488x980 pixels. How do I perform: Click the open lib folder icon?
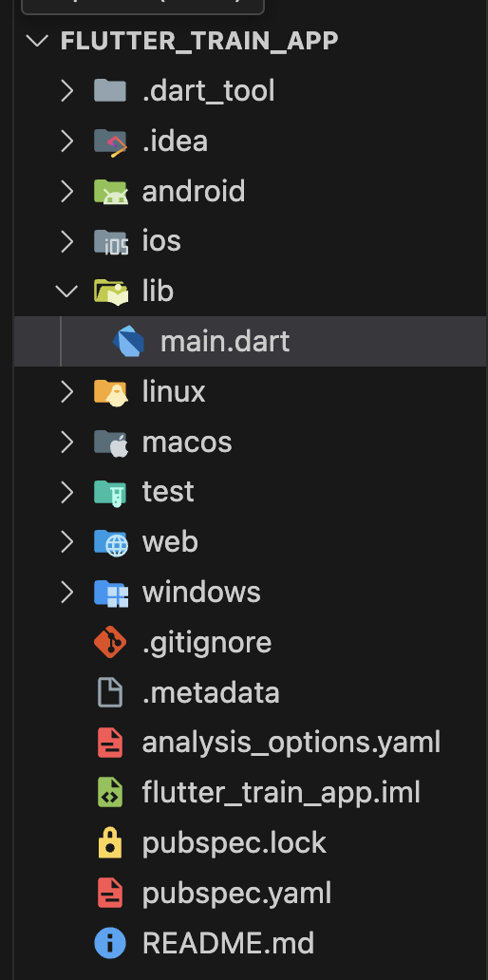click(x=110, y=292)
